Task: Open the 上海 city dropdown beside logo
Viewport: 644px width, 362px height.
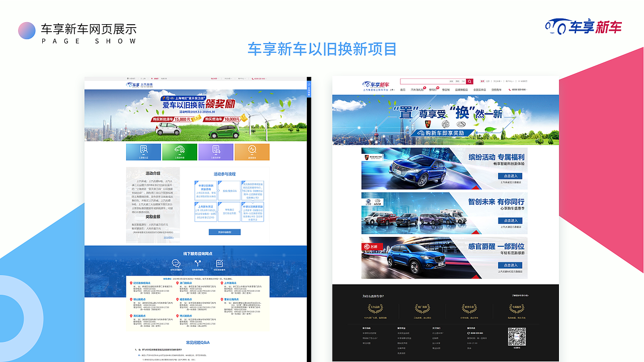Action: coord(392,89)
